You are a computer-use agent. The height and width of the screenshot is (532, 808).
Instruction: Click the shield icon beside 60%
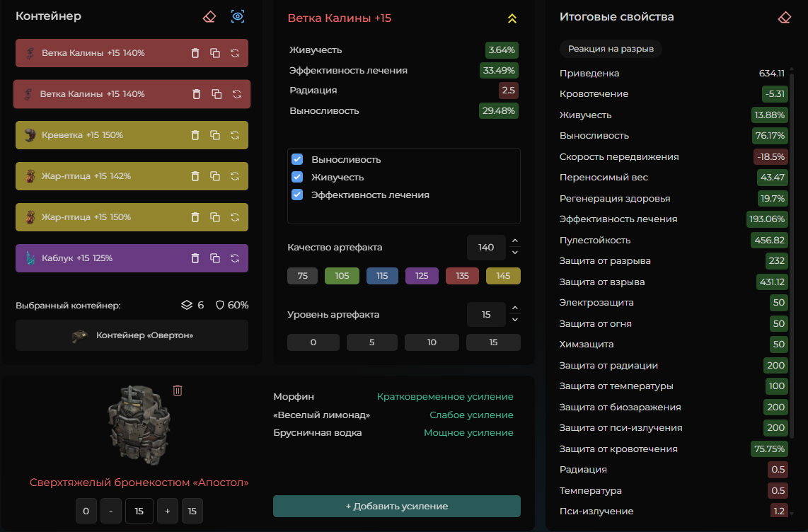[219, 305]
